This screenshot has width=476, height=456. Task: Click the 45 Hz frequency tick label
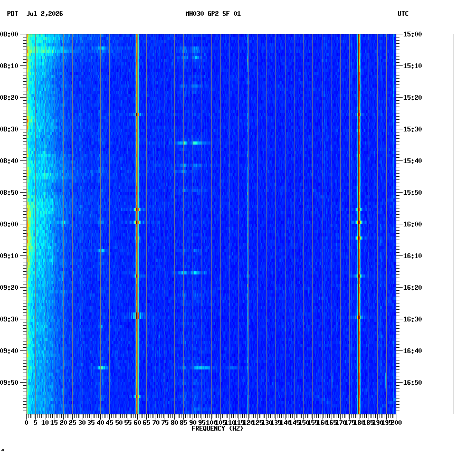[110, 423]
